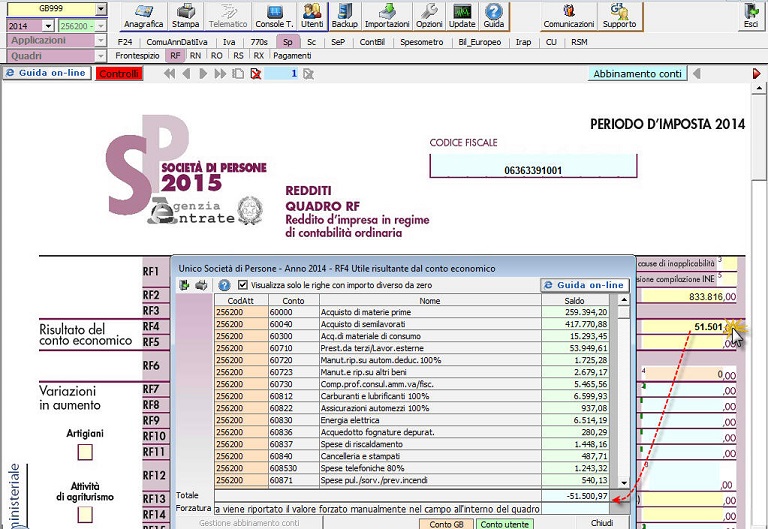Click the Conto GB button
Screen dimensions: 768x529
pyautogui.click(x=446, y=524)
